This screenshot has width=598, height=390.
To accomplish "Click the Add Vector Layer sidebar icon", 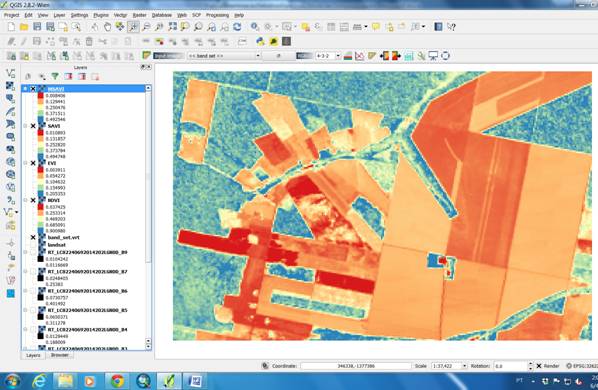I will pos(11,73).
